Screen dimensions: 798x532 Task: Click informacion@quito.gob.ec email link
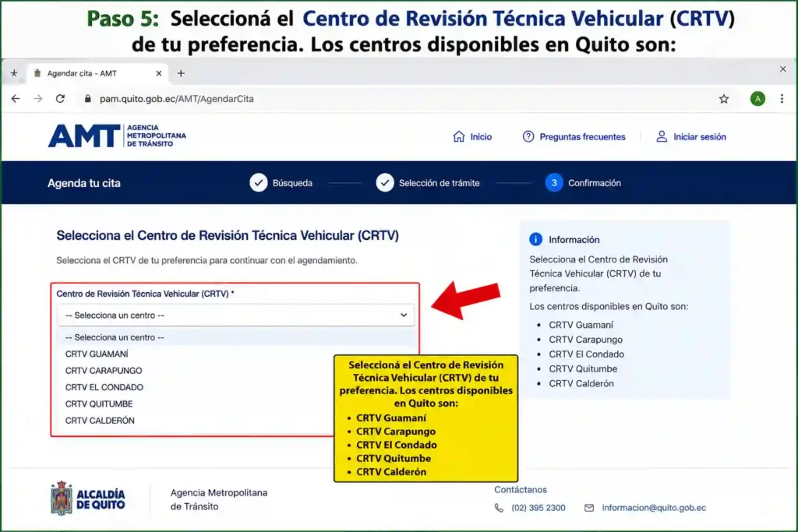[x=654, y=508]
